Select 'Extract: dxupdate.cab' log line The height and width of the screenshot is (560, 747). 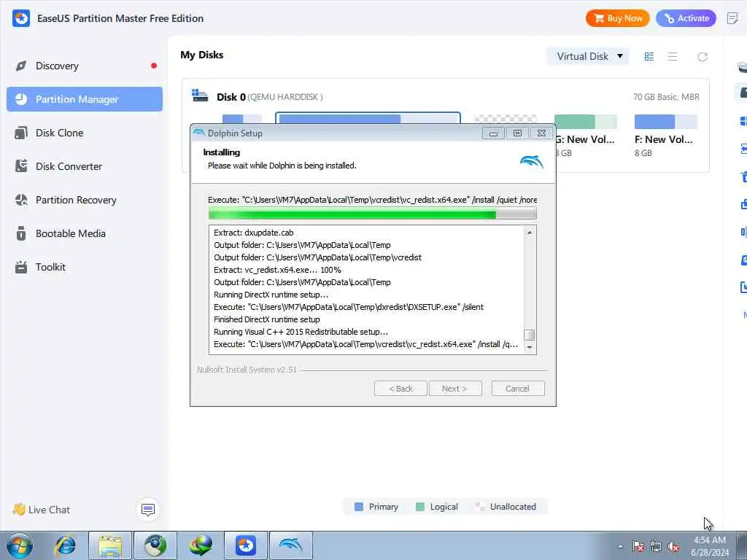click(x=253, y=233)
